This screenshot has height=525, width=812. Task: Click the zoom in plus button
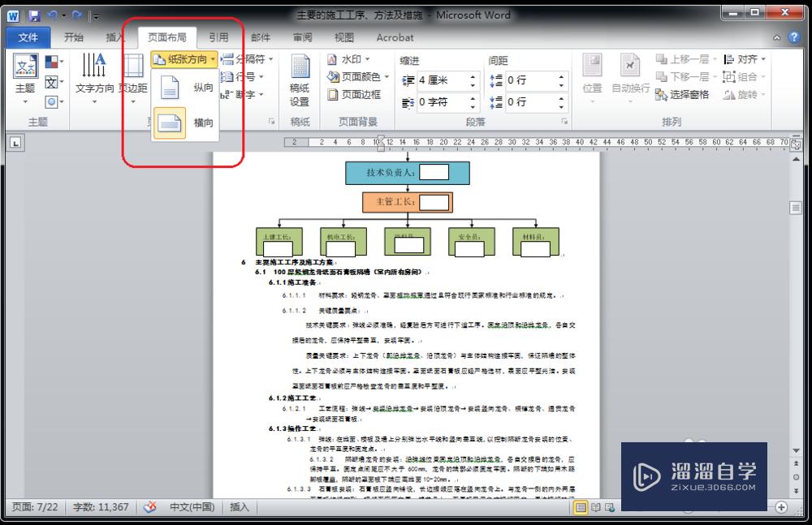[781, 507]
